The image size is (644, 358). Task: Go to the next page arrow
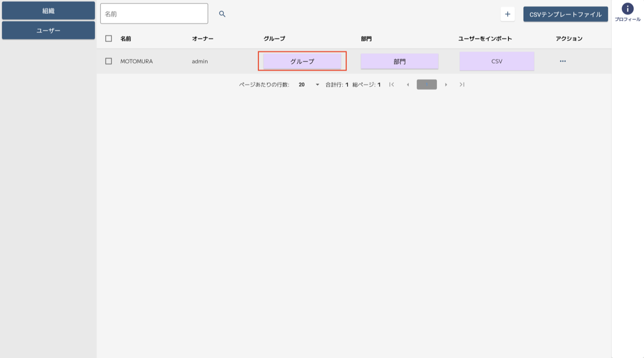coord(446,85)
